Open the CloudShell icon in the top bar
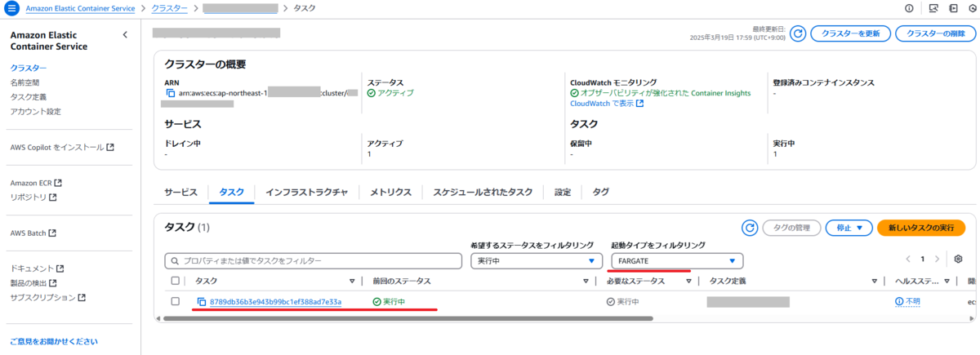This screenshot has width=980, height=355. pyautogui.click(x=933, y=8)
